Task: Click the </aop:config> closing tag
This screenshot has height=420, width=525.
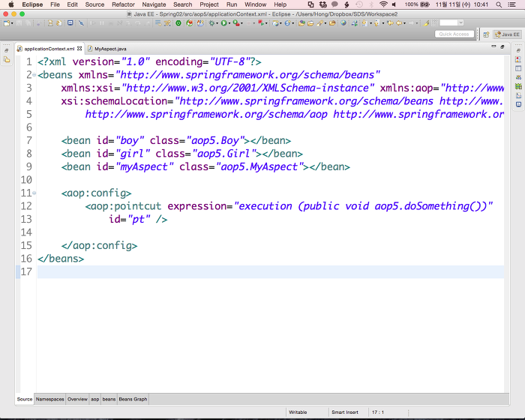Action: click(x=99, y=245)
